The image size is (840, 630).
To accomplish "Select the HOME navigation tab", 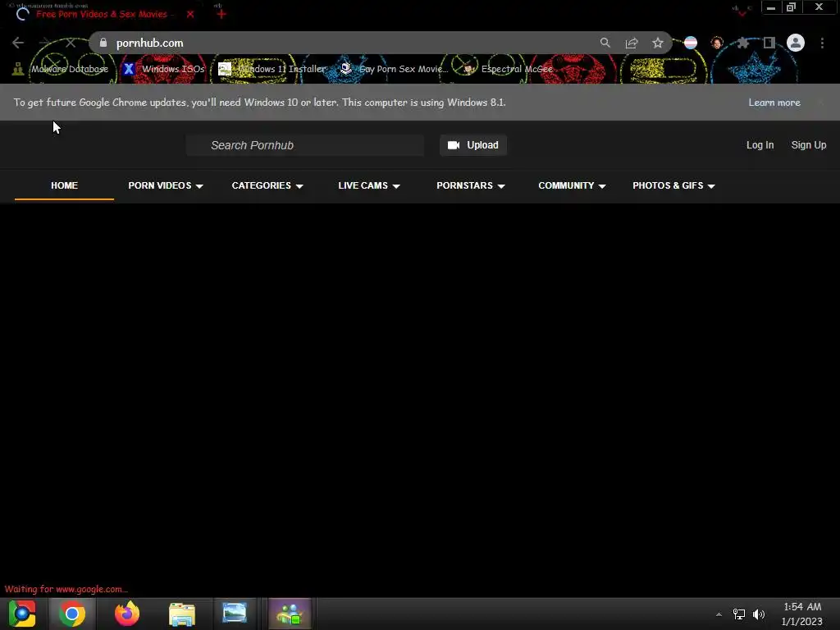I will coord(64,185).
